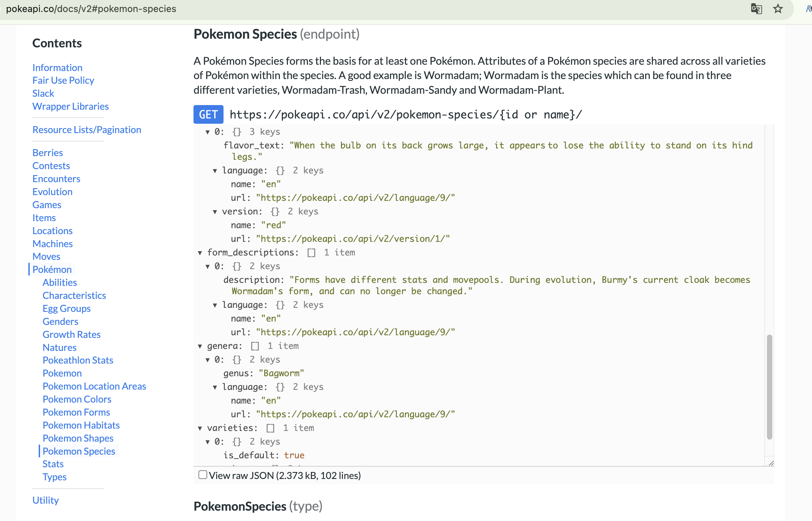Click the braces icon beside version
812x521 pixels.
coord(275,212)
